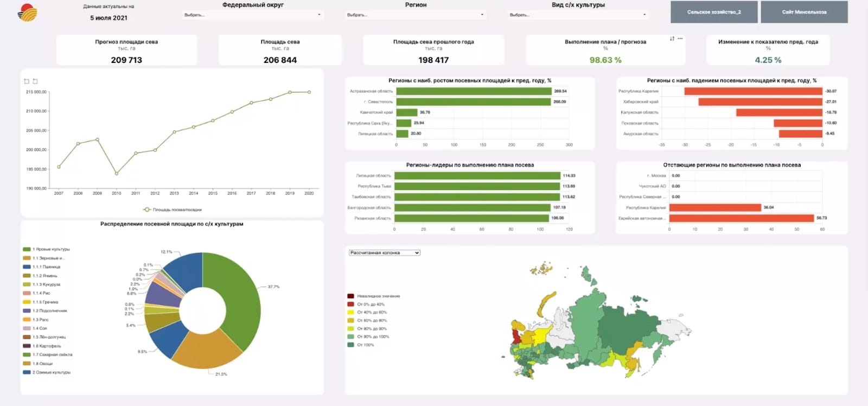Open the three-dot menu on Выполнение плана card

pyautogui.click(x=680, y=39)
